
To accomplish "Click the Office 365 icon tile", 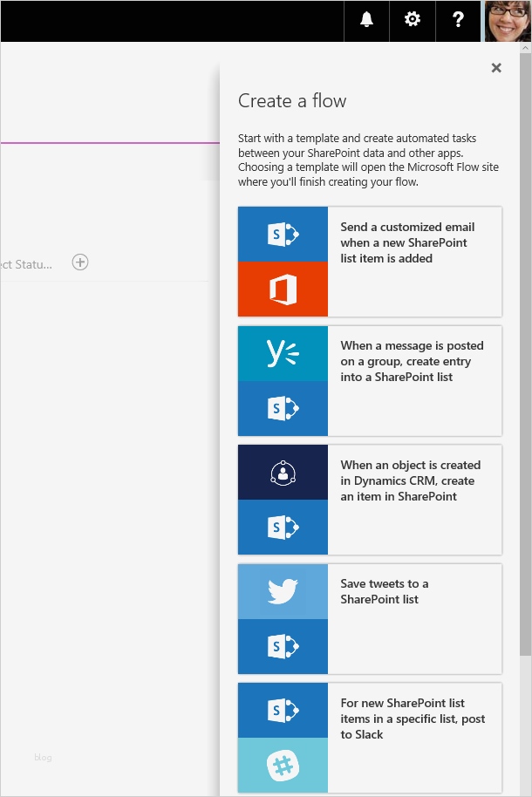I will click(283, 290).
